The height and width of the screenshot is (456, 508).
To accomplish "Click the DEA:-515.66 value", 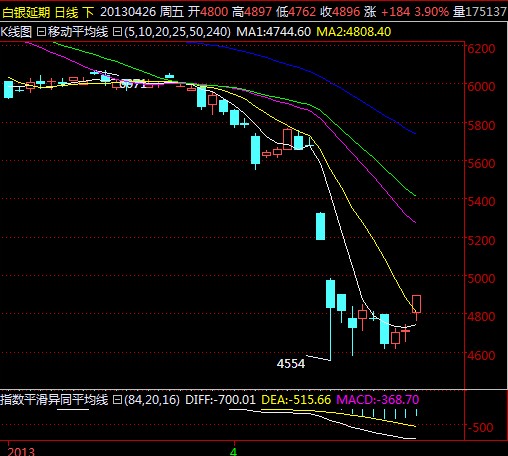I will click(x=296, y=399).
